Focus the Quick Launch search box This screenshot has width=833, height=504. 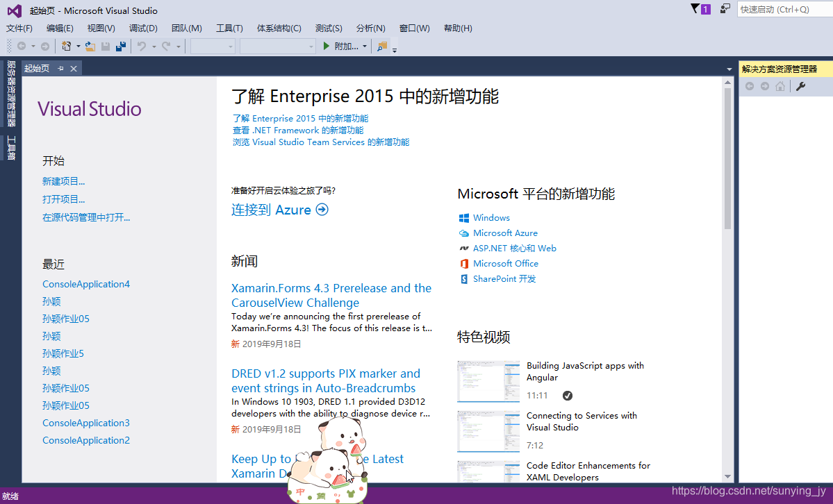pyautogui.click(x=784, y=10)
